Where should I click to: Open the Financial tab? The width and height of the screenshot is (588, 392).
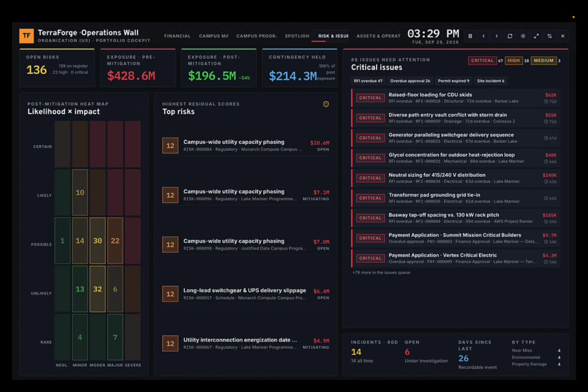pyautogui.click(x=177, y=36)
